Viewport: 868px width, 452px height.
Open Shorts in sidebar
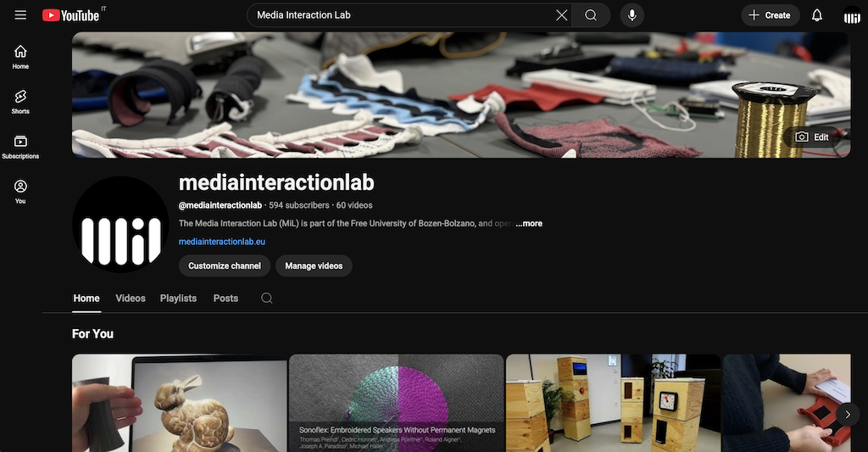coord(20,102)
